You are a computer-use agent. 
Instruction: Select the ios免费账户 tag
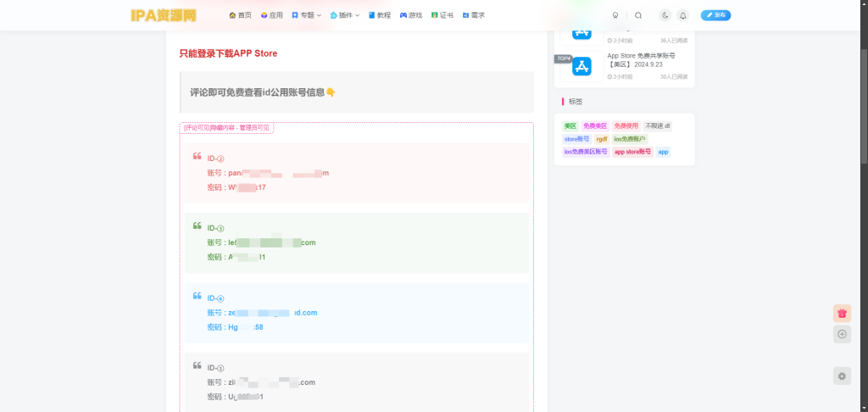[x=630, y=139]
